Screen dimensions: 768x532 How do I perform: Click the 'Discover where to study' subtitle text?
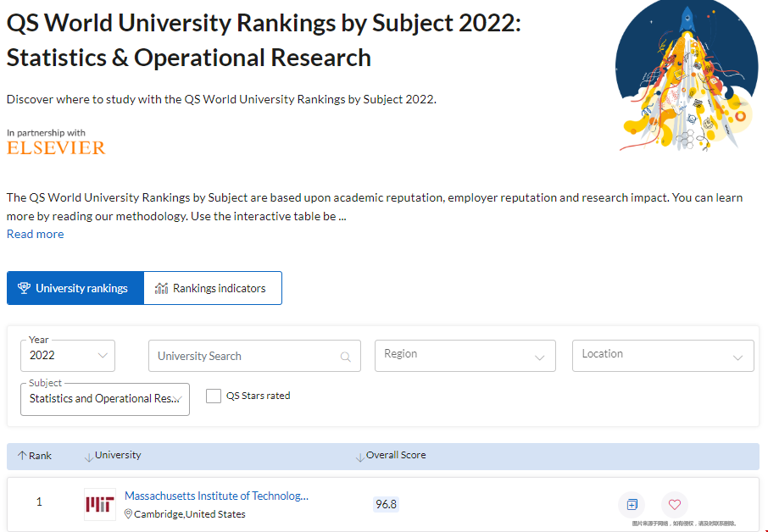coord(221,99)
